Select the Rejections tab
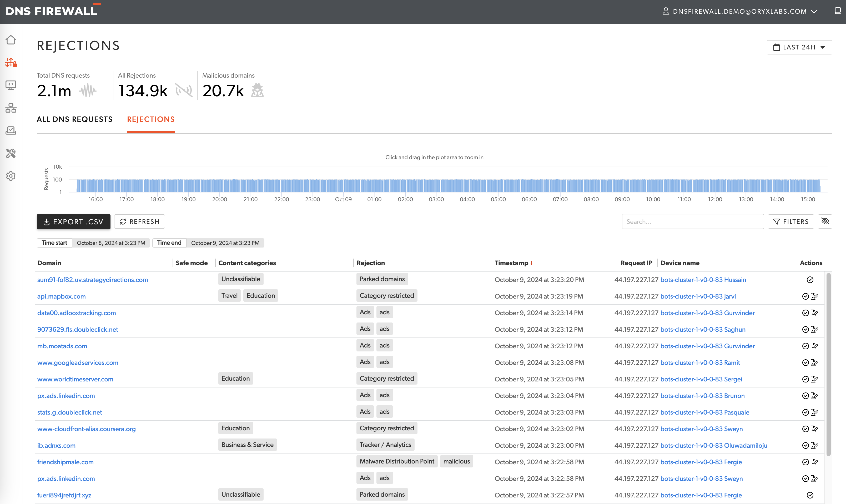Image resolution: width=846 pixels, height=504 pixels. (x=151, y=119)
